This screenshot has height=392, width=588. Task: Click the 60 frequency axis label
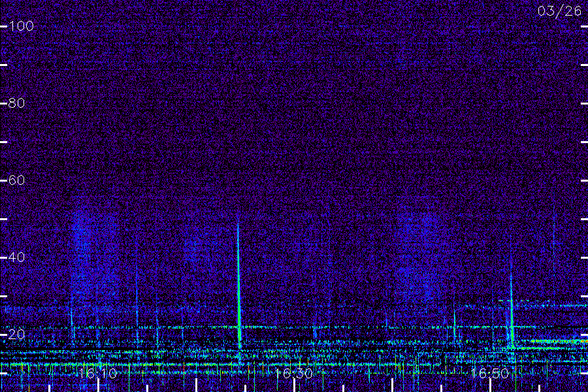[16, 180]
